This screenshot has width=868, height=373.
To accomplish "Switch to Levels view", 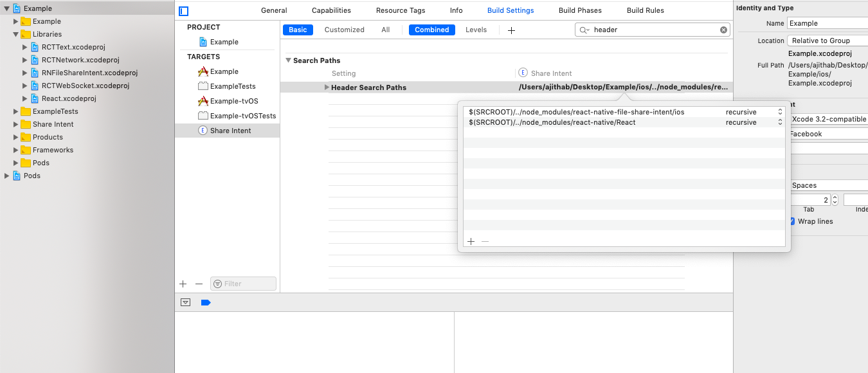I will coord(476,30).
